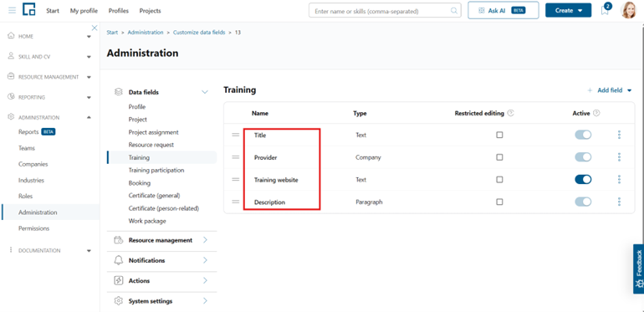Screen dimensions: 644x312
Task: Open the hamburger menu icon
Action: tap(13, 11)
